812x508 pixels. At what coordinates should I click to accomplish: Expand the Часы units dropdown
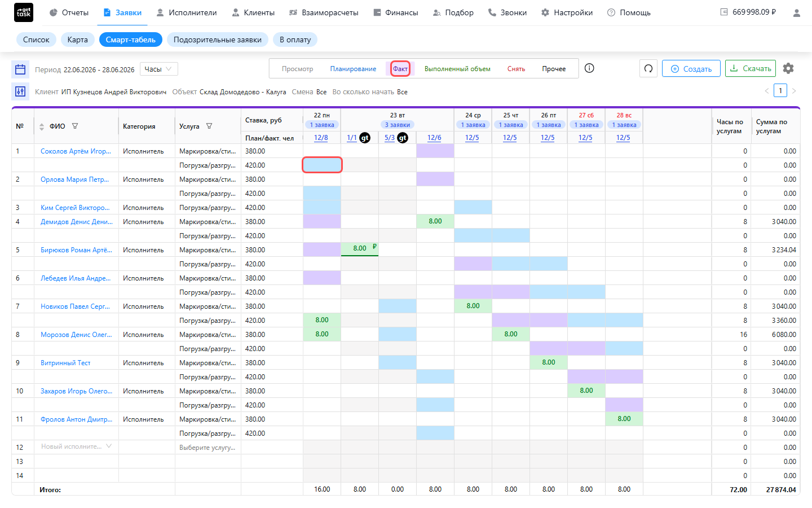(x=159, y=69)
